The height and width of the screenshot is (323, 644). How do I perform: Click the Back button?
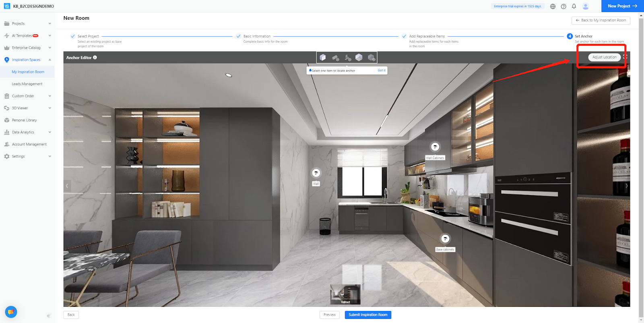pyautogui.click(x=71, y=315)
